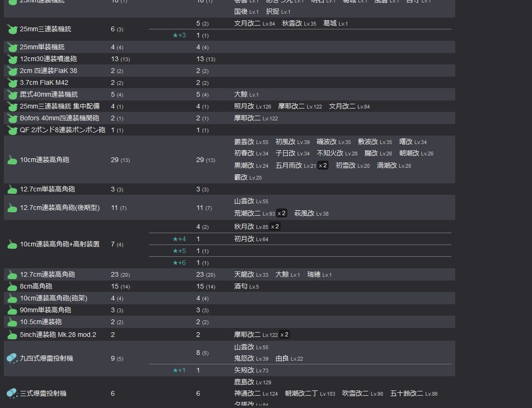This screenshot has width=532, height=408.
Task: Click the 25mm三連装機銃 AA gun icon
Action: 12,29
